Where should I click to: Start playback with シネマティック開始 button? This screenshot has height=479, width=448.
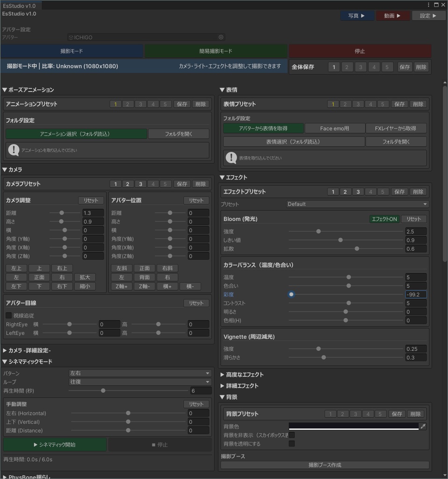click(55, 445)
